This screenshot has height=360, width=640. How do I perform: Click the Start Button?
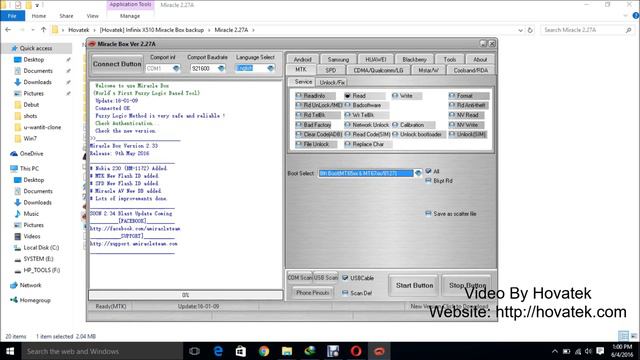(414, 285)
